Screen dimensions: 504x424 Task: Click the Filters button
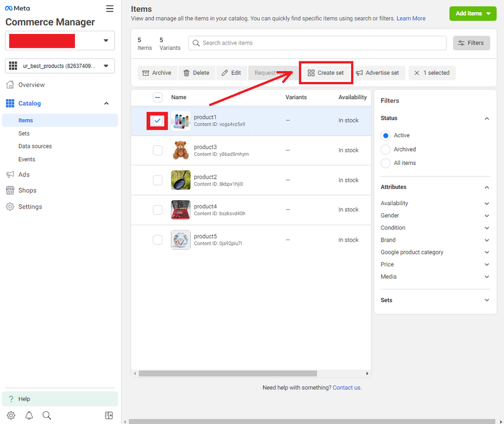(471, 43)
